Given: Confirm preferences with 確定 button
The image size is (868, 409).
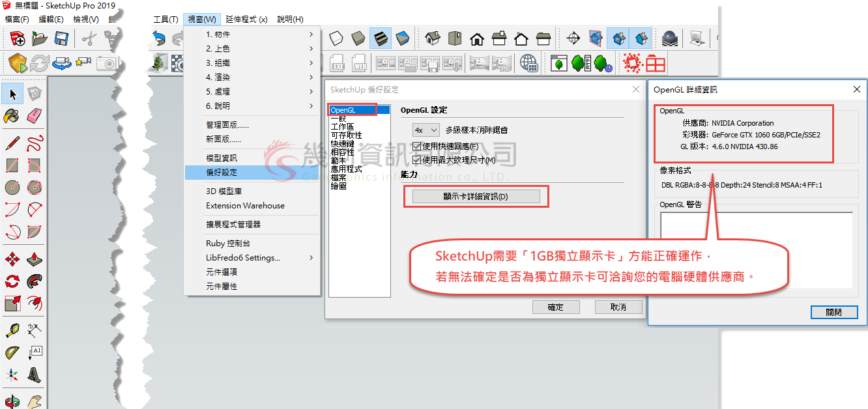Looking at the screenshot, I should pos(555,307).
